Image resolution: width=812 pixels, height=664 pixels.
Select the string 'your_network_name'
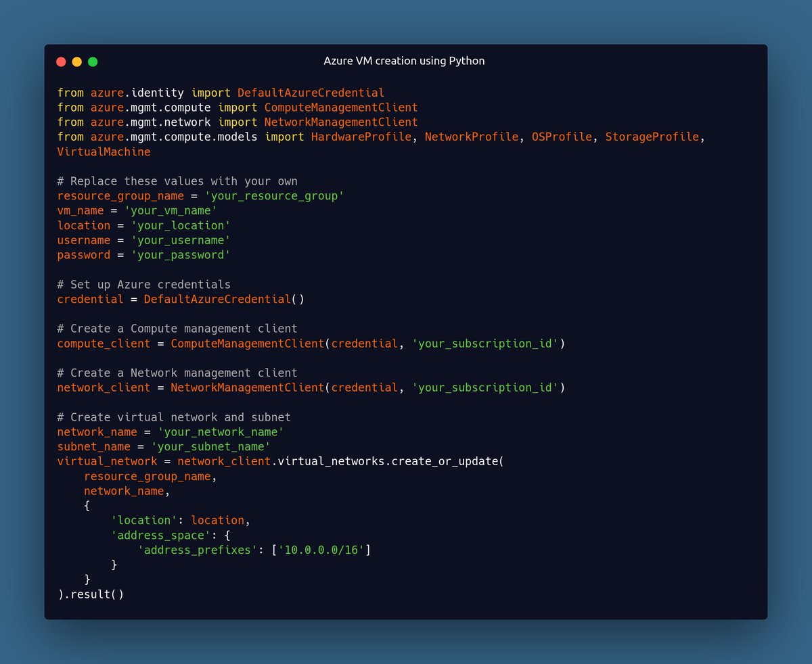click(x=221, y=432)
